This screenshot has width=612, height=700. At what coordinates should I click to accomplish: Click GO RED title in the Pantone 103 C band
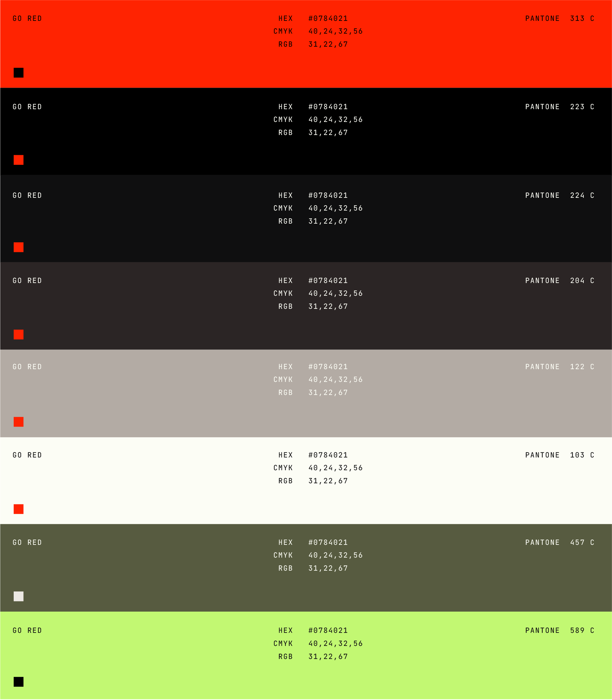27,455
